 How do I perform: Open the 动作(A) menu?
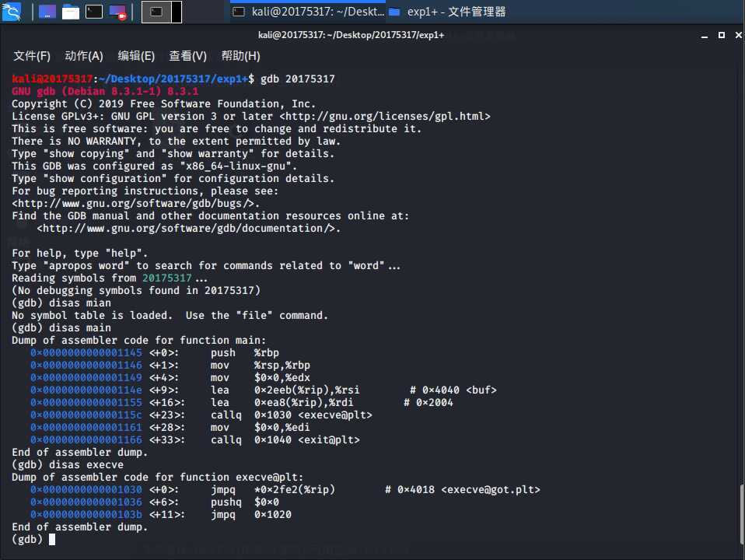coord(84,56)
